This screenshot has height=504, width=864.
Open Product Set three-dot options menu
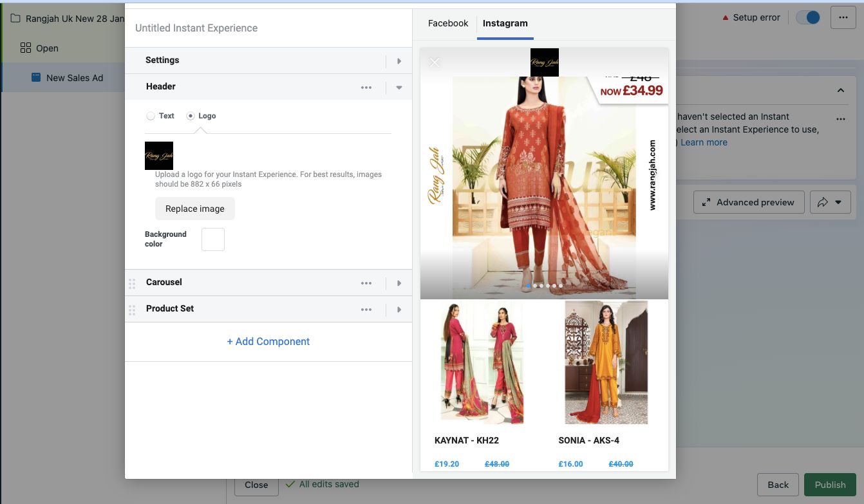(x=366, y=310)
